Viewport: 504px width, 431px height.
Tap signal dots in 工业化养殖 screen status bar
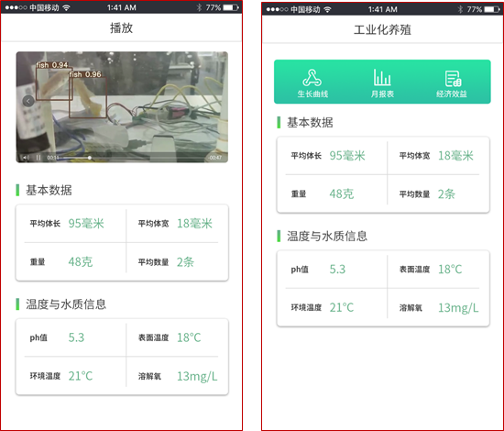click(x=277, y=9)
